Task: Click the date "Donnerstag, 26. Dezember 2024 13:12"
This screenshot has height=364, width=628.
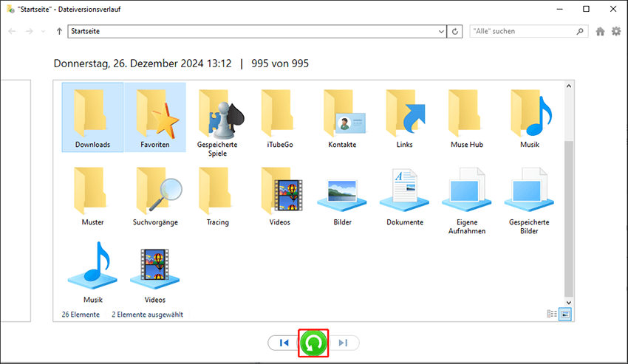Action: click(143, 63)
